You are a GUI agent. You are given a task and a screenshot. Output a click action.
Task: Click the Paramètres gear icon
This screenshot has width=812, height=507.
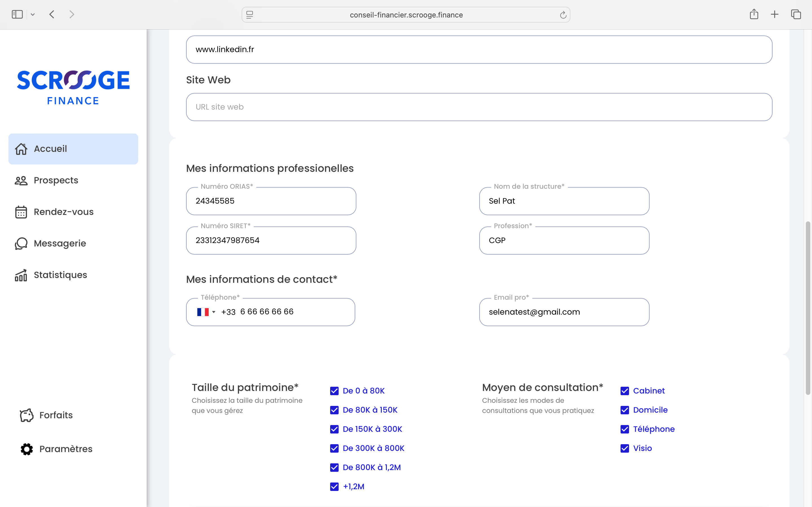point(27,449)
